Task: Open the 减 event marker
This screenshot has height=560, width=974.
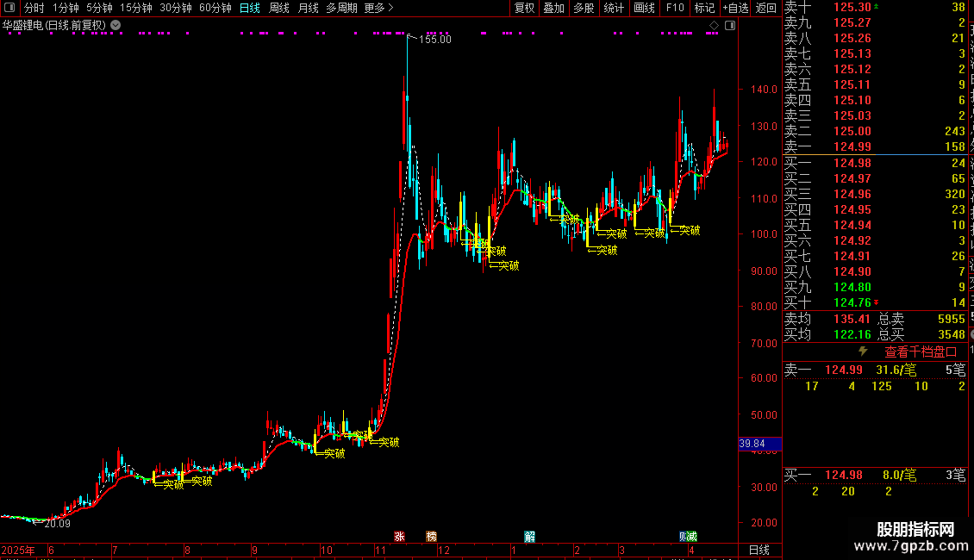Action: [693, 537]
